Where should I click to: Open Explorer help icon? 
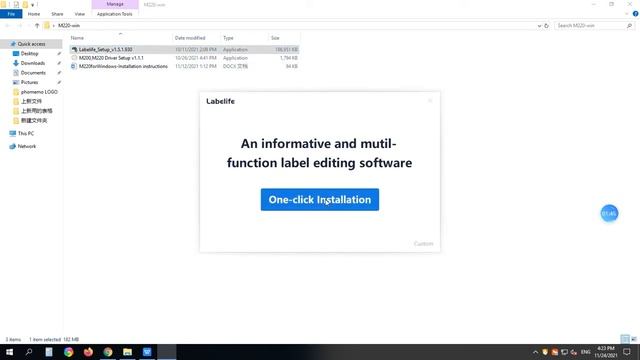(x=636, y=14)
